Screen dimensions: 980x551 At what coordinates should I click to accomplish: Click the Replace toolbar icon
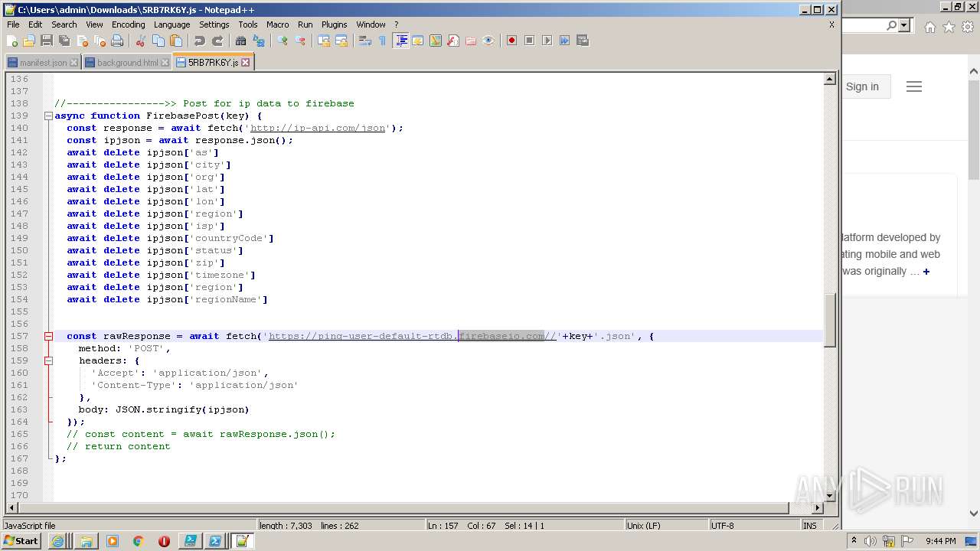click(259, 41)
